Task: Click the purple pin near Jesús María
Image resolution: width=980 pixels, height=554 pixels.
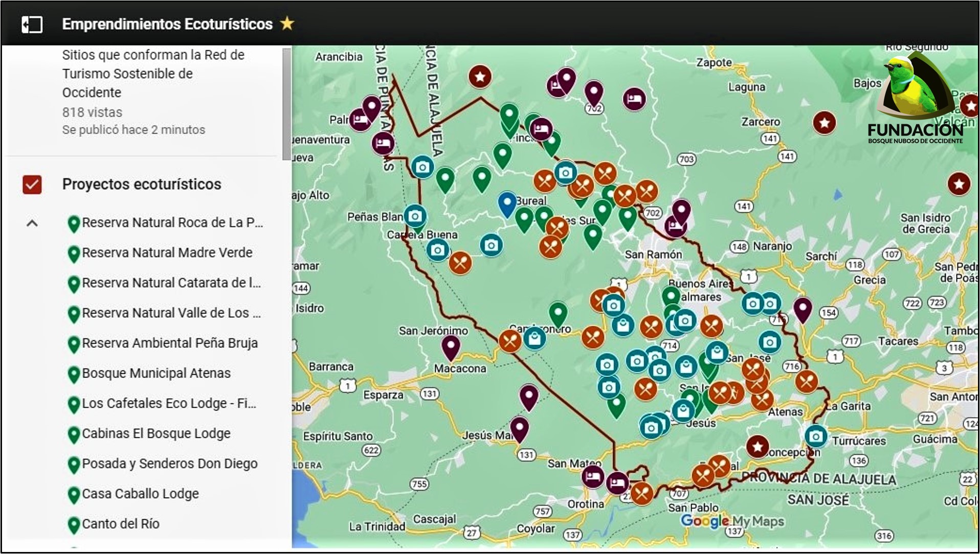Action: tap(519, 428)
